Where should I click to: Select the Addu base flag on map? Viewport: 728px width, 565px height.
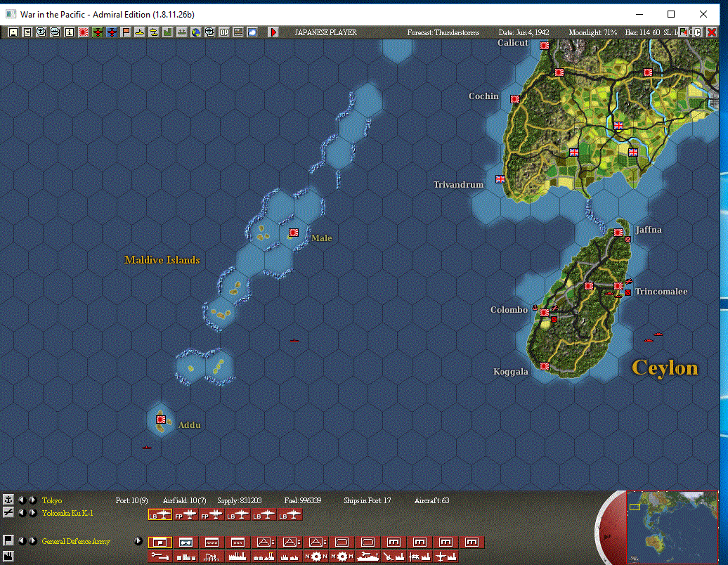161,420
